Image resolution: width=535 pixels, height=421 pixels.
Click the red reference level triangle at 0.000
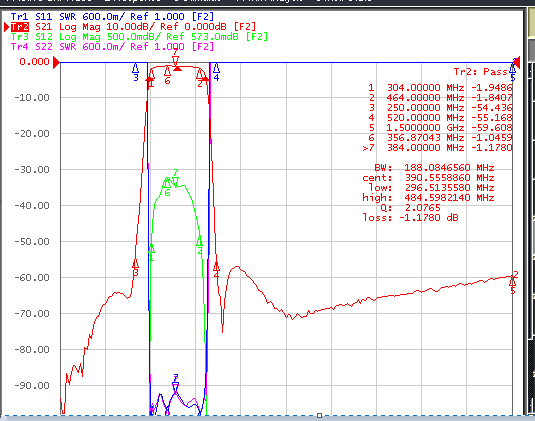click(56, 62)
